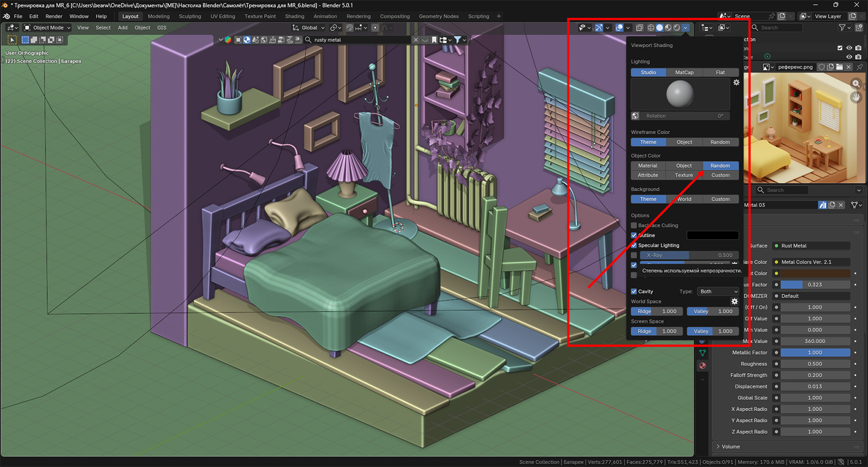Image resolution: width=868 pixels, height=467 pixels.
Task: Open the Object Mode dropdown
Action: pyautogui.click(x=48, y=28)
